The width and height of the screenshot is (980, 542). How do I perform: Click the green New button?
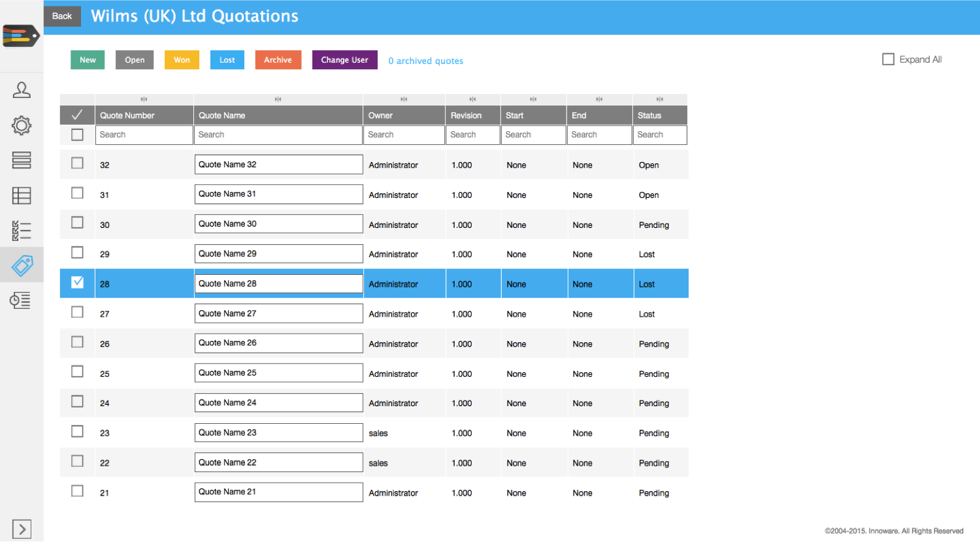[x=88, y=60]
